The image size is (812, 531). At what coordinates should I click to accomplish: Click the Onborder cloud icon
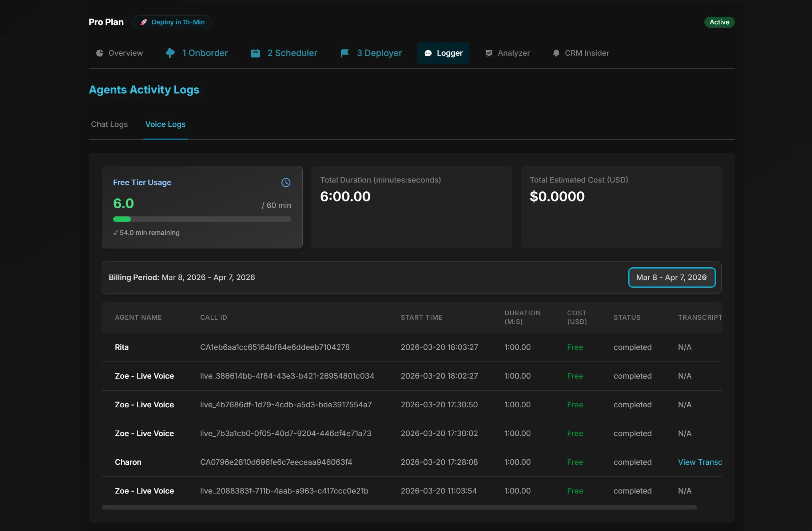[x=170, y=53]
